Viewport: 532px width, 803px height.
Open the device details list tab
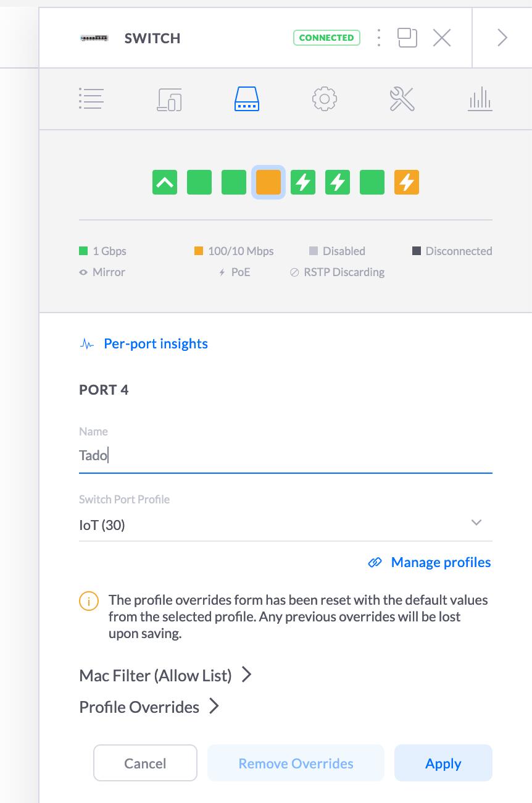point(91,99)
